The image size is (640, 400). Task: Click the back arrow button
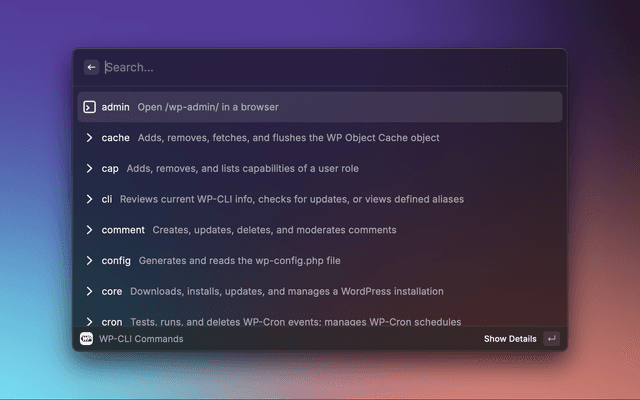(91, 67)
